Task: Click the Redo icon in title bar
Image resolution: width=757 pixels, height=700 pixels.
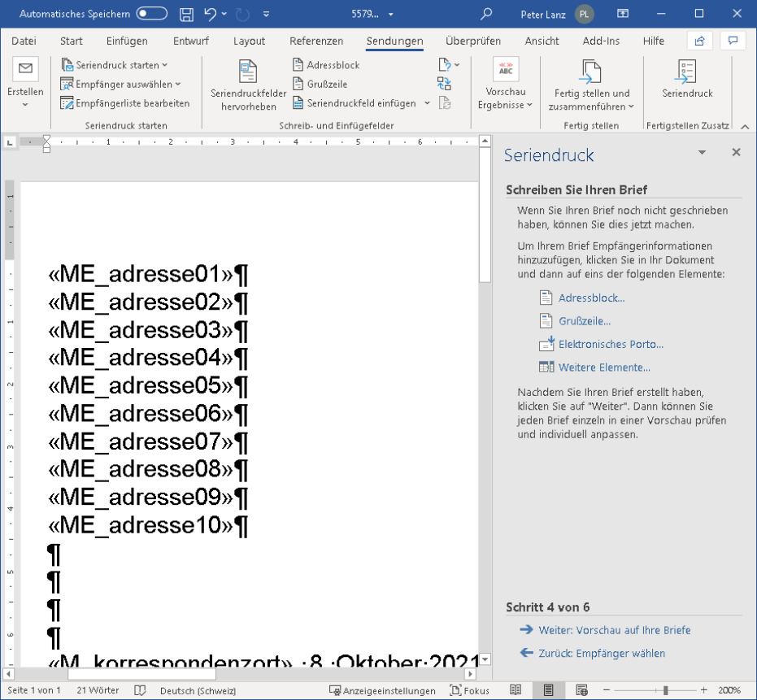Action: [242, 15]
